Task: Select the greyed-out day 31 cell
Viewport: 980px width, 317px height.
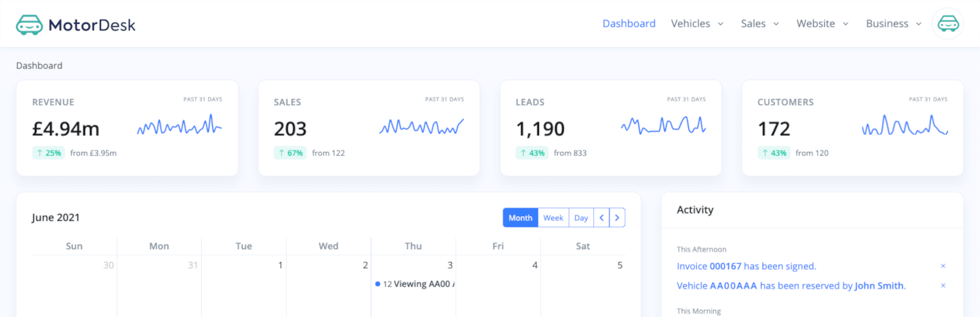Action: point(159,286)
